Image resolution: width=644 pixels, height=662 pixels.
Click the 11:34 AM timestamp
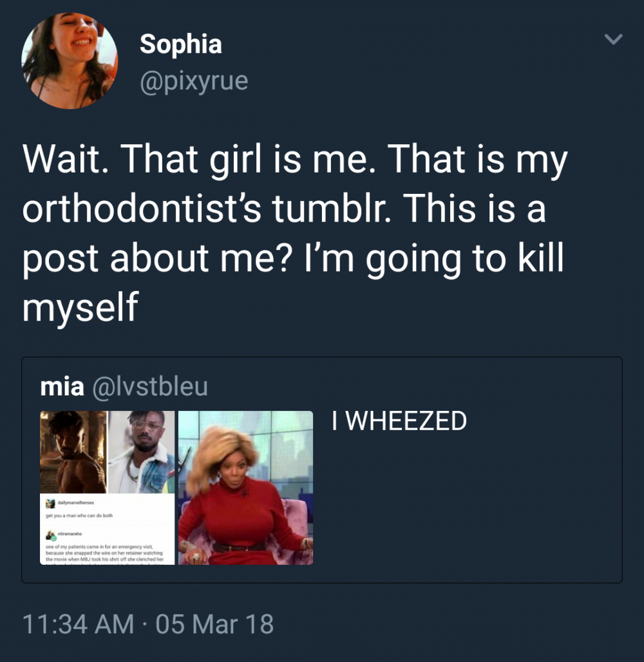pyautogui.click(x=78, y=625)
